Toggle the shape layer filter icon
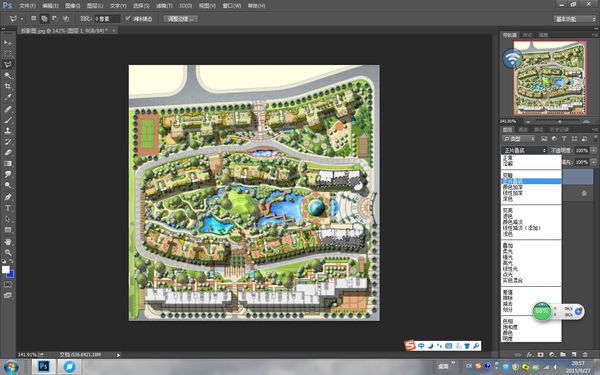 click(x=574, y=139)
